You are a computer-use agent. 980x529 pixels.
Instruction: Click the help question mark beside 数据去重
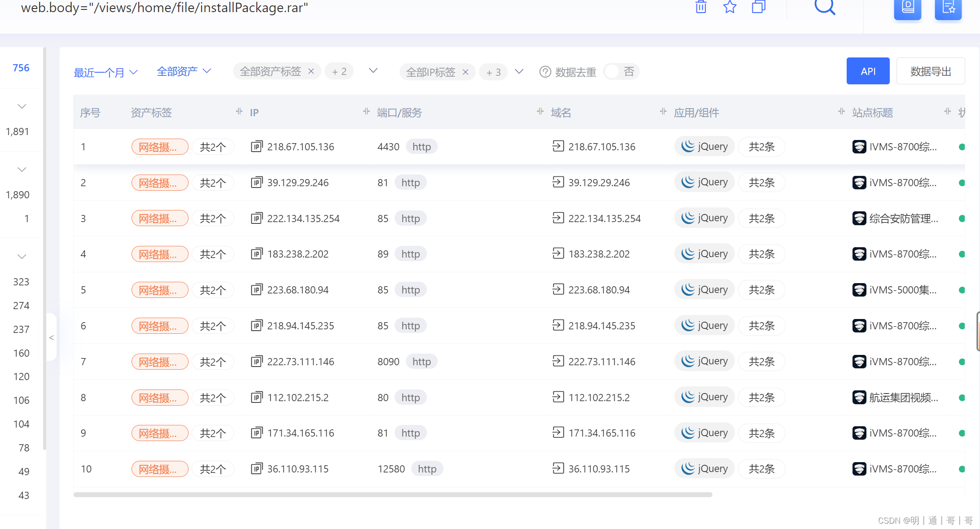click(545, 72)
